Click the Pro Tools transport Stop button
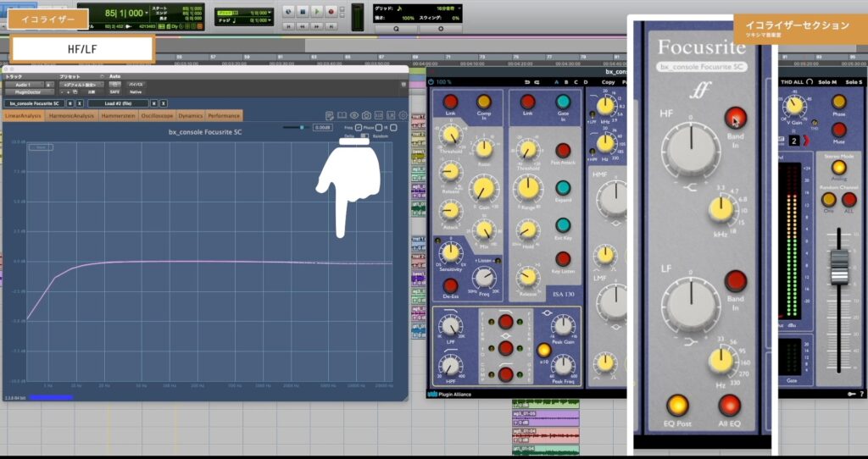868x459 pixels. [x=303, y=11]
